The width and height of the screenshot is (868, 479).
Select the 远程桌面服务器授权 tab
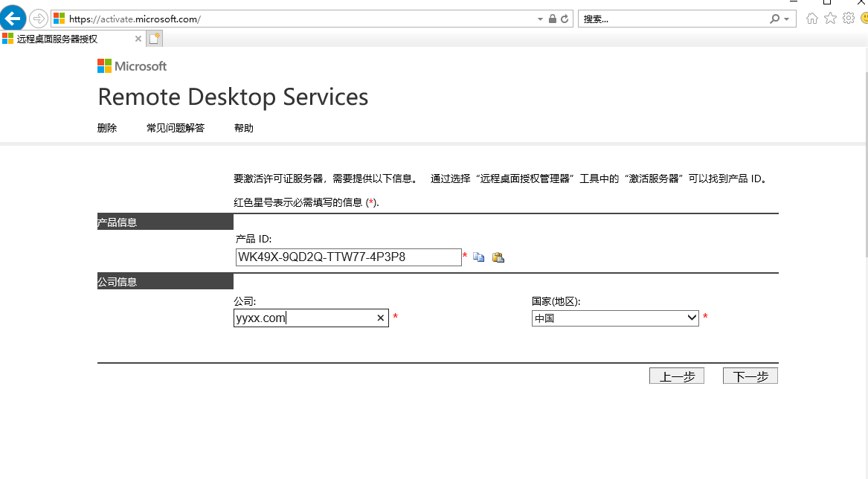coord(72,39)
